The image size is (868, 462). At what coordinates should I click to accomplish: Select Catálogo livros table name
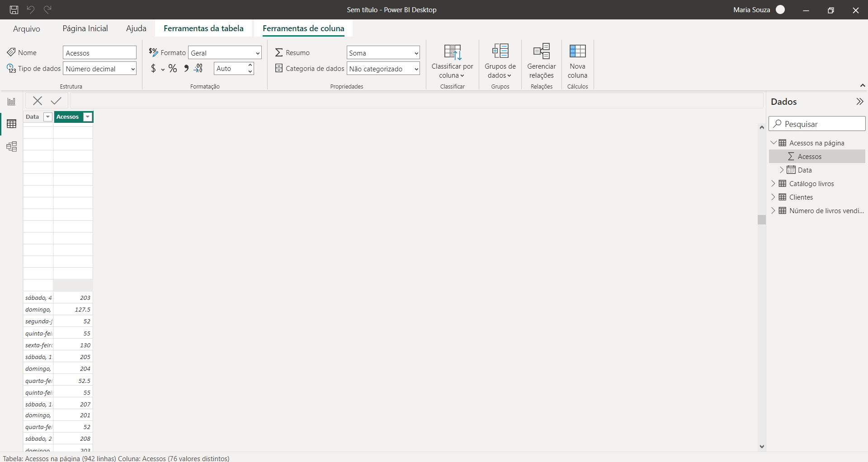point(811,183)
